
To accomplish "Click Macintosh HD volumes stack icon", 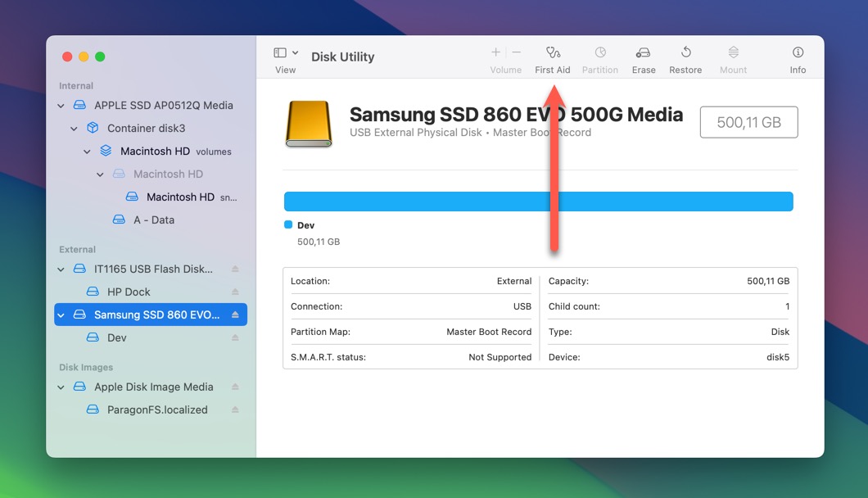I will point(106,151).
